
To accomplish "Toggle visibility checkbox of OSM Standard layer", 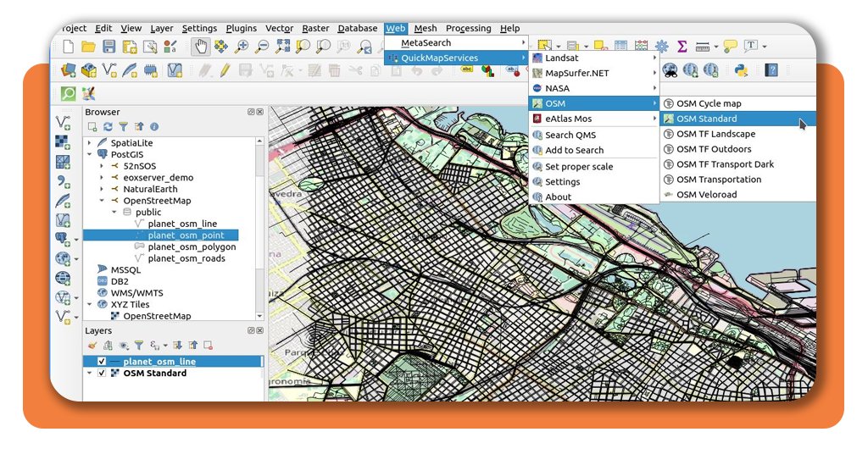I will point(102,374).
